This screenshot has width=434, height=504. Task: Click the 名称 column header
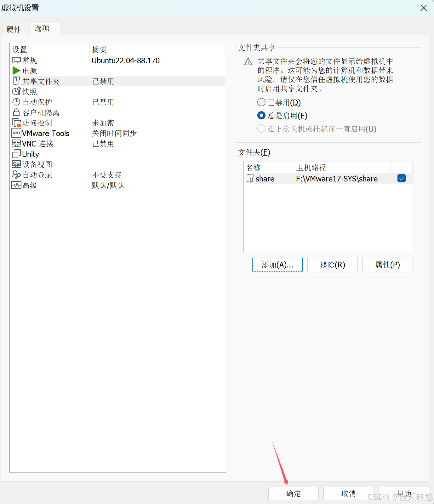pyautogui.click(x=269, y=168)
